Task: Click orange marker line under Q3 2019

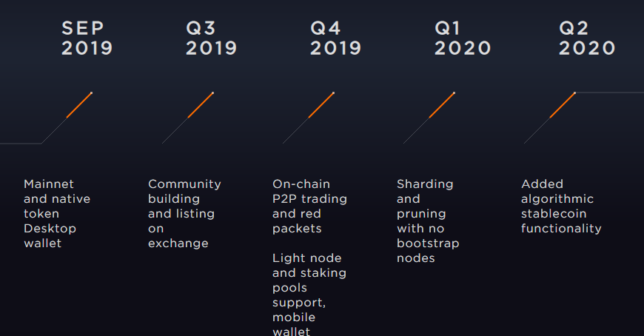Action: click(x=201, y=106)
